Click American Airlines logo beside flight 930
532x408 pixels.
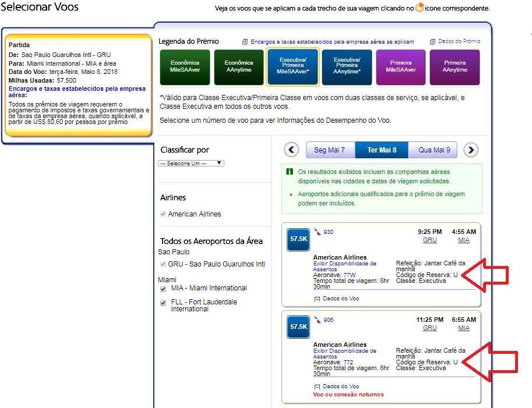click(x=318, y=232)
